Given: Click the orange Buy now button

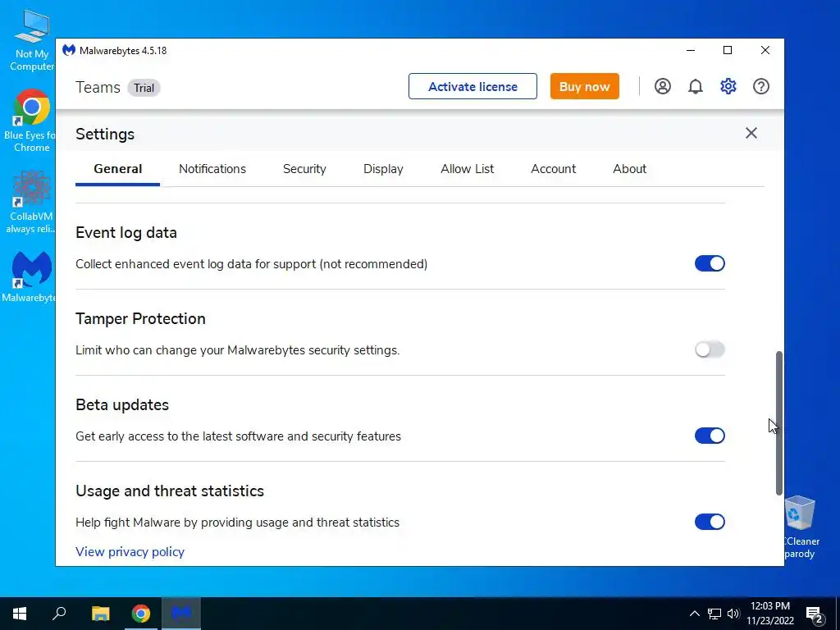Looking at the screenshot, I should point(584,86).
